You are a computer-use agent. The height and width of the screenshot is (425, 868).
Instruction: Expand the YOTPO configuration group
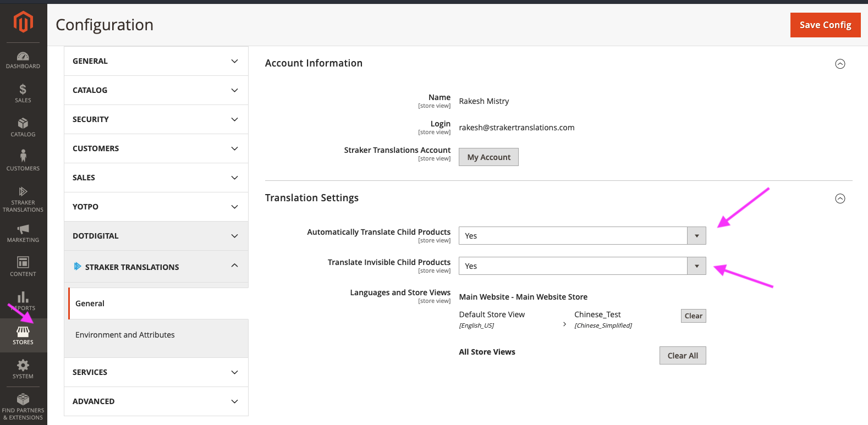tap(156, 207)
